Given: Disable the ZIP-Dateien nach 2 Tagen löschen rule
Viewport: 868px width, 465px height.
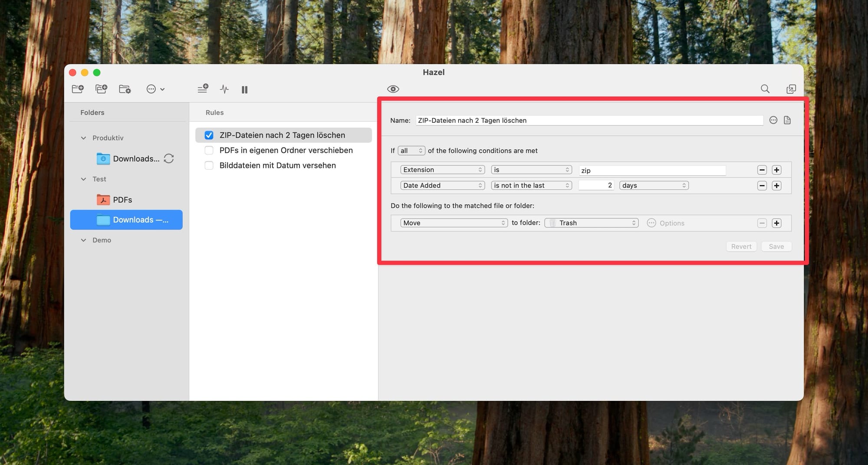Looking at the screenshot, I should click(x=209, y=135).
